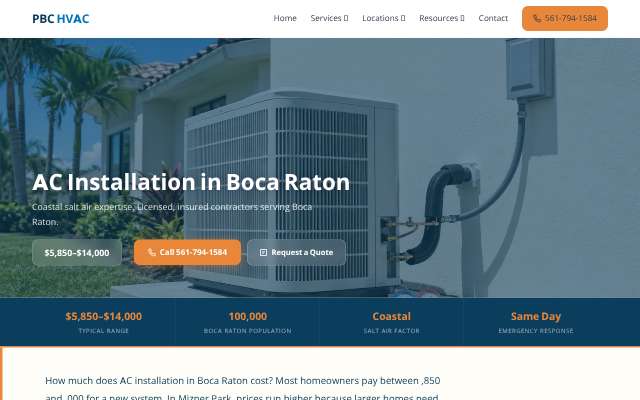Click the Coastal stat value
This screenshot has height=400, width=640.
pos(391,316)
